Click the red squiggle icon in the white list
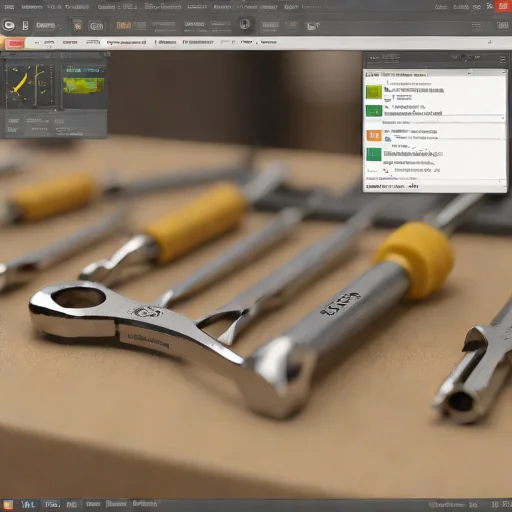 pyautogui.click(x=386, y=171)
